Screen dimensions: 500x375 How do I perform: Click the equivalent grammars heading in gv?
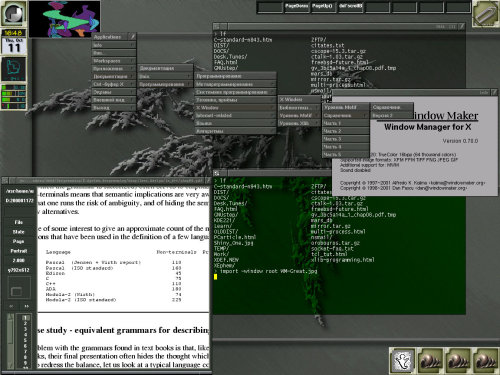click(x=123, y=330)
